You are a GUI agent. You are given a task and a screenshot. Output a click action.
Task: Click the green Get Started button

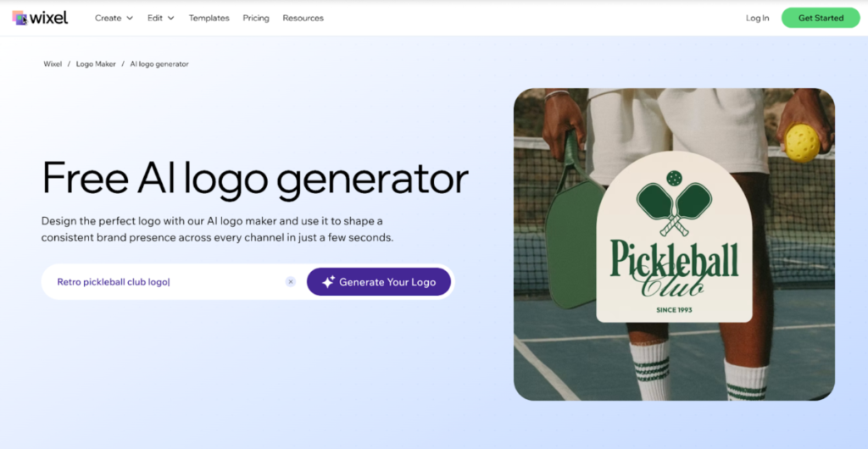(x=821, y=18)
